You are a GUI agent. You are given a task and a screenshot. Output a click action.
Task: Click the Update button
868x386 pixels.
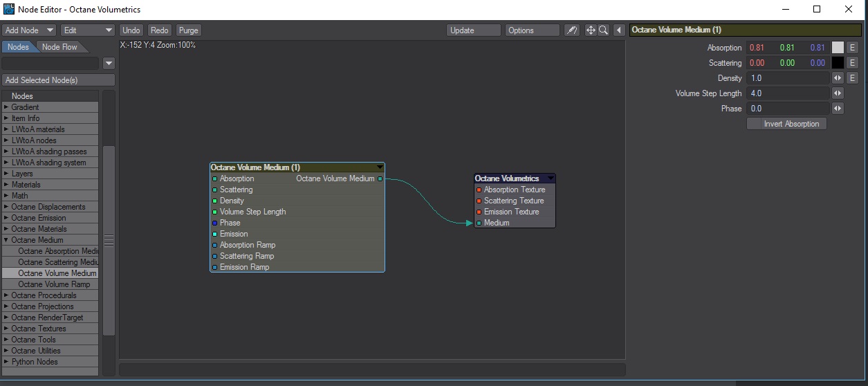click(474, 30)
